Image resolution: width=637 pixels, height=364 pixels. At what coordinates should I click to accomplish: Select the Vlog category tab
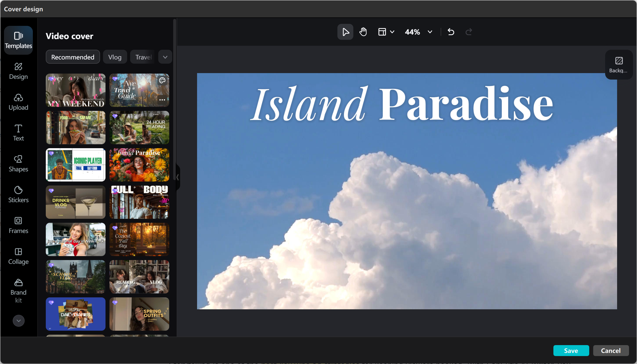(x=115, y=57)
